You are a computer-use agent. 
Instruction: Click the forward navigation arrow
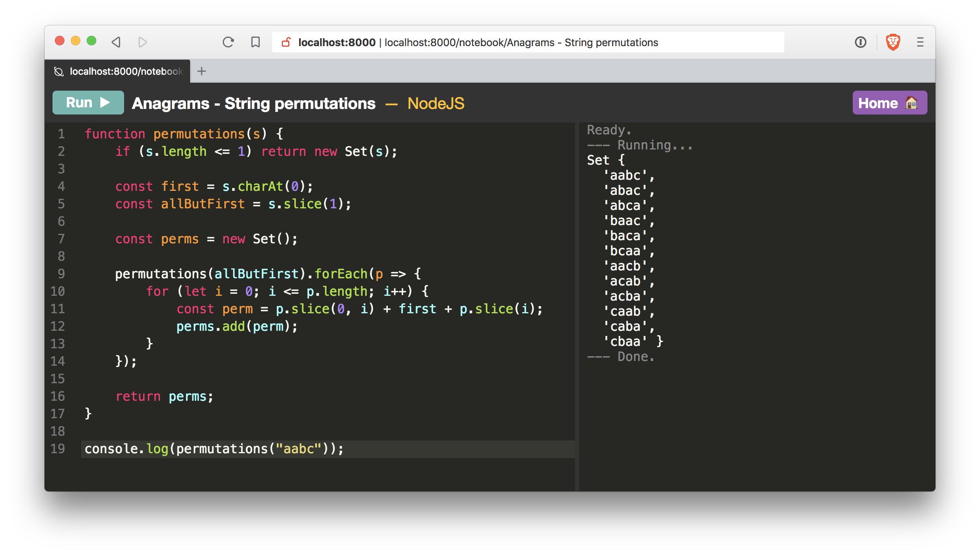click(x=142, y=42)
